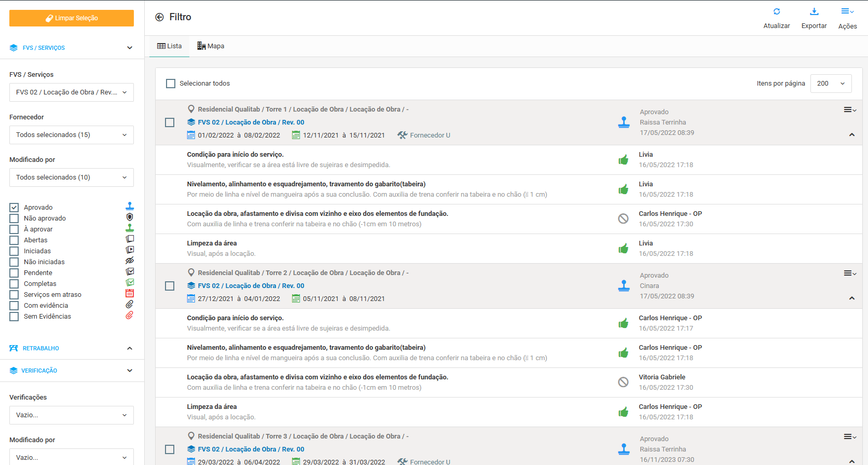The width and height of the screenshot is (868, 465).
Task: Enable the Não aprovado filter checkbox
Action: coord(14,218)
